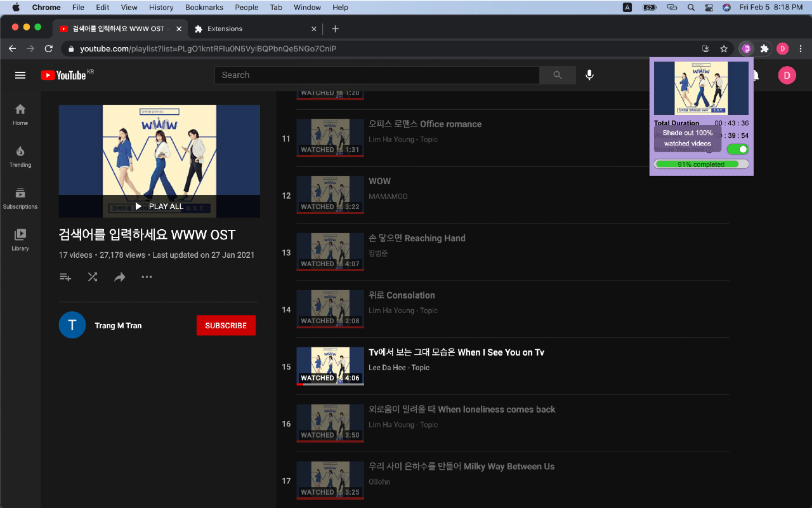Viewport: 812px width, 508px height.
Task: Click the playlist title WWW OST
Action: 147,235
